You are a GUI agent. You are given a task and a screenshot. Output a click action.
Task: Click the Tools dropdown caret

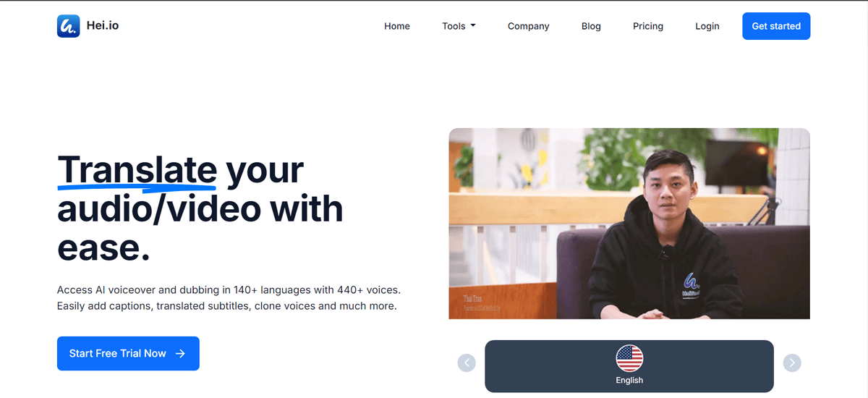pos(473,26)
